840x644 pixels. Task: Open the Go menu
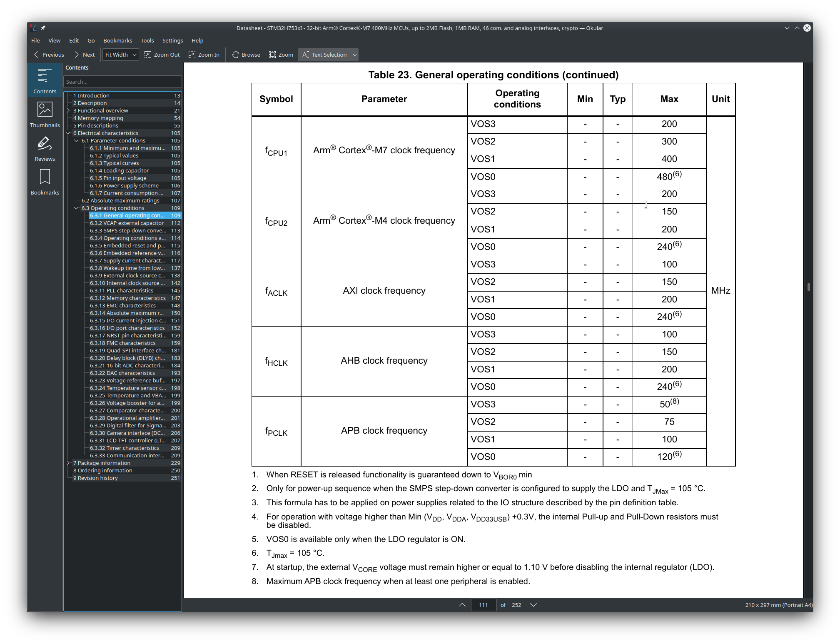(x=91, y=40)
